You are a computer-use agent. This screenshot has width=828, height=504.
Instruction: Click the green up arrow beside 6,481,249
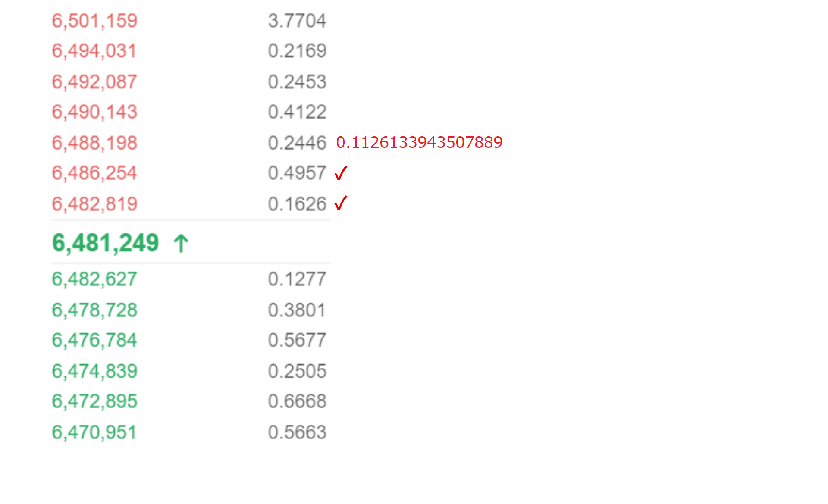[x=181, y=243]
